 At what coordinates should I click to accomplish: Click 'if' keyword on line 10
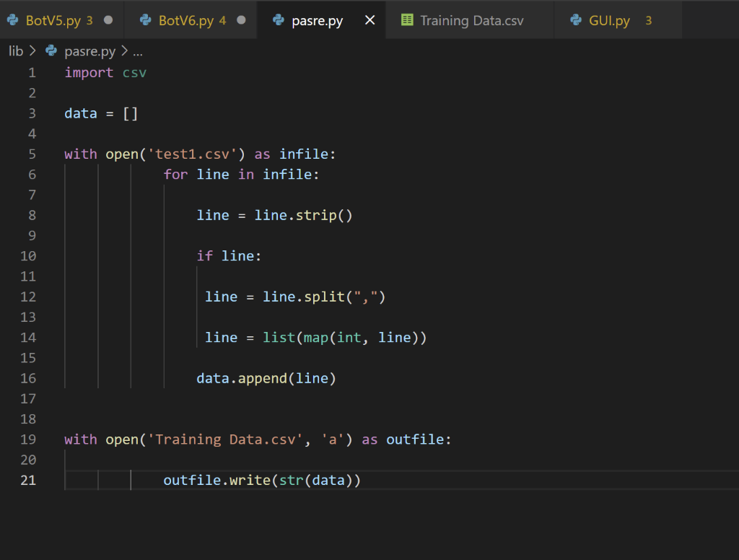204,256
